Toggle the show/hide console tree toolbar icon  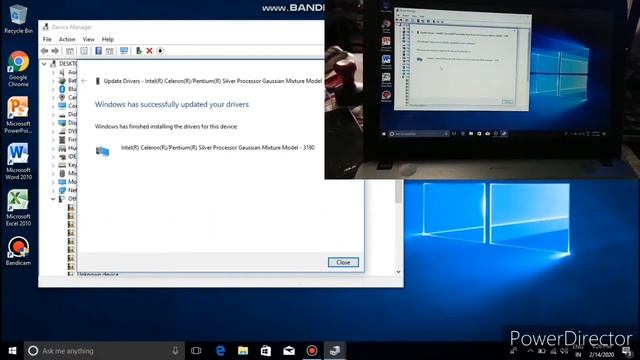click(70, 51)
